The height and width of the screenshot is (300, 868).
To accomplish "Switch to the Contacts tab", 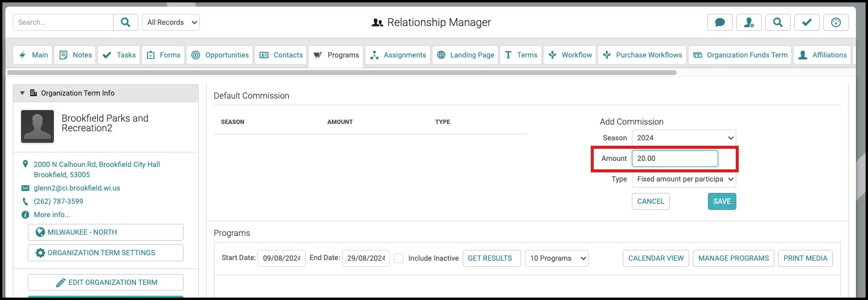I will [x=281, y=55].
